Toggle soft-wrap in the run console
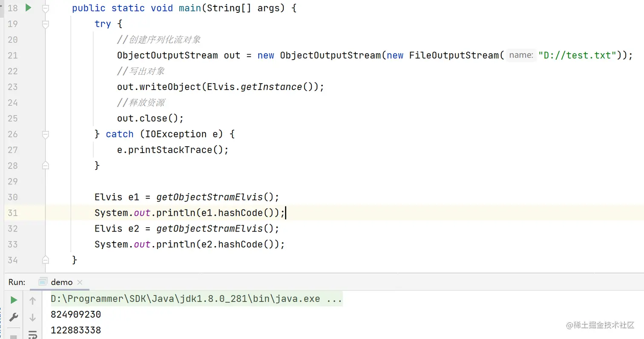Image resolution: width=644 pixels, height=339 pixels. (32, 334)
